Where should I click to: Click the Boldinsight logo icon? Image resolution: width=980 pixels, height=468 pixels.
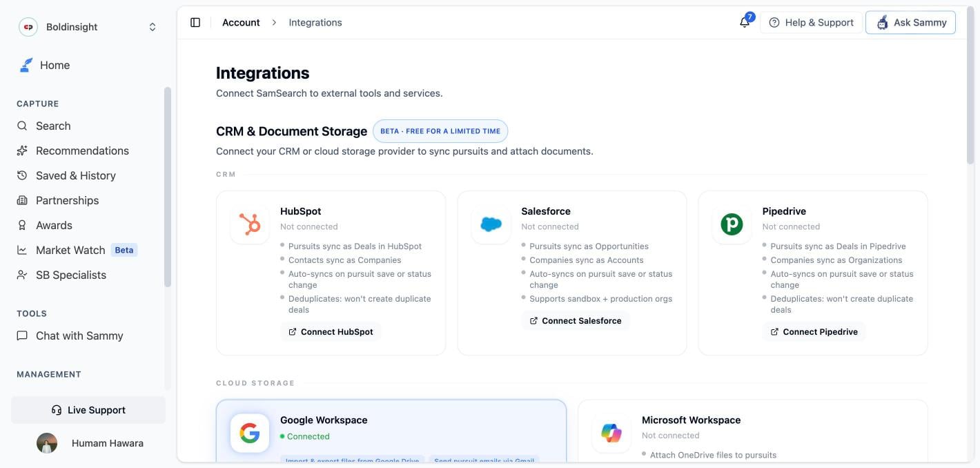click(28, 27)
